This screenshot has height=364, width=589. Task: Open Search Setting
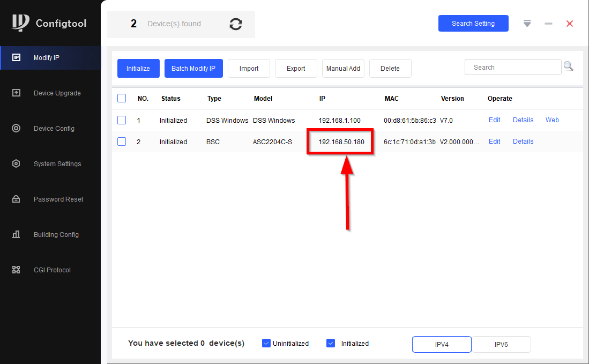473,24
